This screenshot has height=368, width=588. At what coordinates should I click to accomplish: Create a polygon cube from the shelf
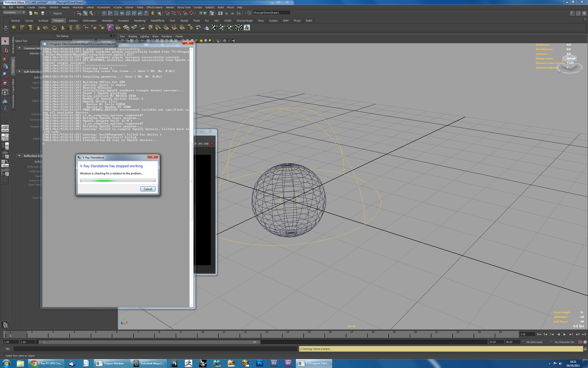coord(22,28)
